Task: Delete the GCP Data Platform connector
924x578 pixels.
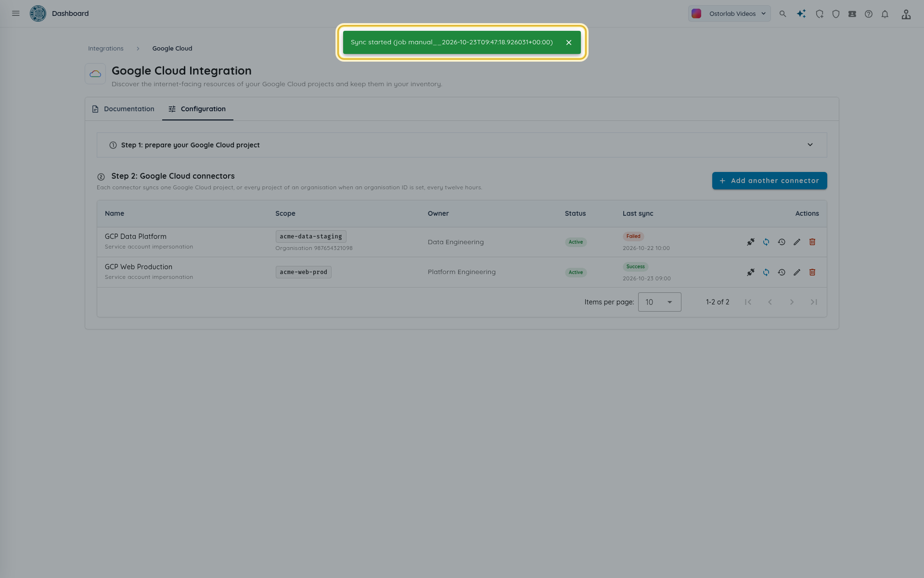Action: [x=812, y=242]
